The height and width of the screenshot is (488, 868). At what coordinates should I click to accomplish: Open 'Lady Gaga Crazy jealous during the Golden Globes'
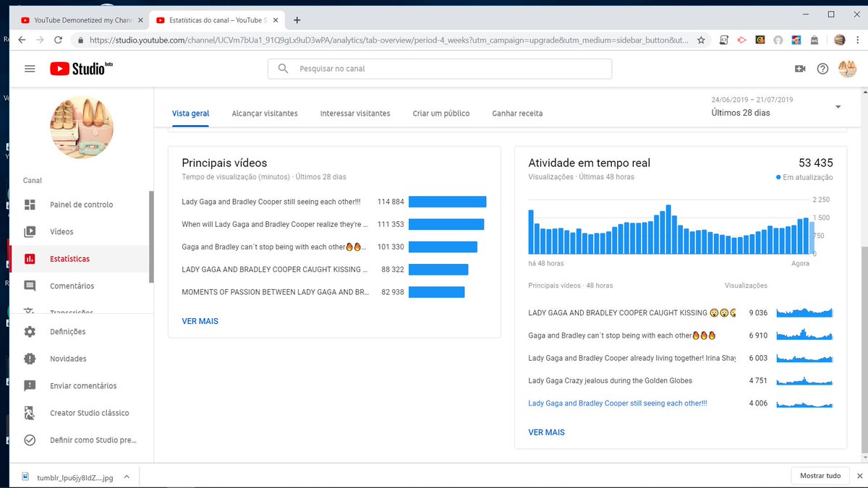tap(610, 380)
